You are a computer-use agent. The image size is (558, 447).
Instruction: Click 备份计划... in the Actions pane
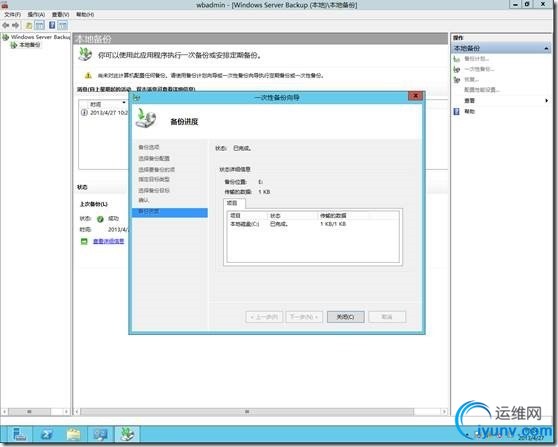click(x=477, y=59)
